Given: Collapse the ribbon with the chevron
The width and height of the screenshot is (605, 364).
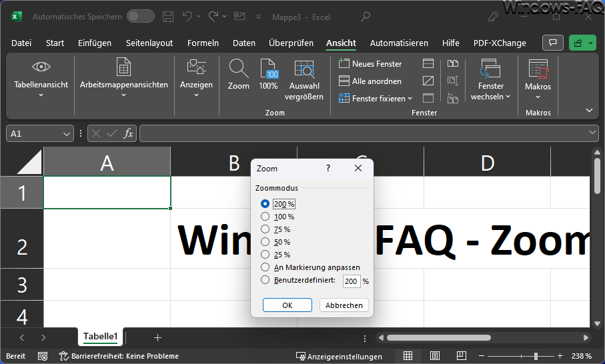Looking at the screenshot, I should pos(589,110).
